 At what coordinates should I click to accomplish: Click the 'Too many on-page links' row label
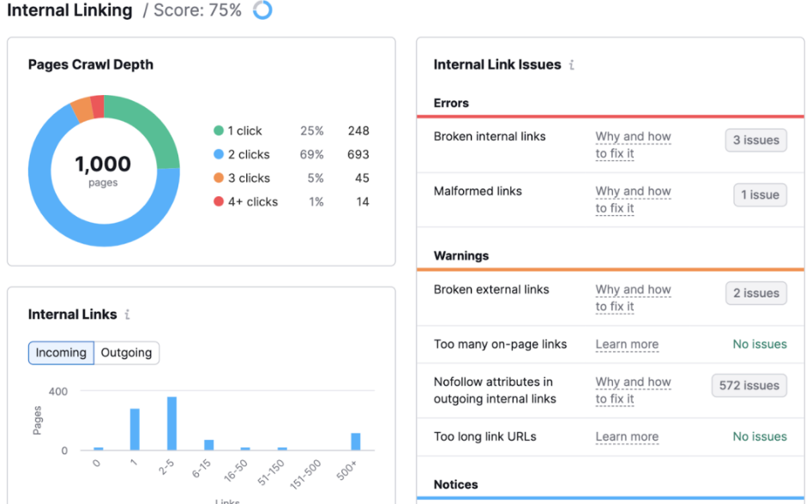[x=500, y=345]
